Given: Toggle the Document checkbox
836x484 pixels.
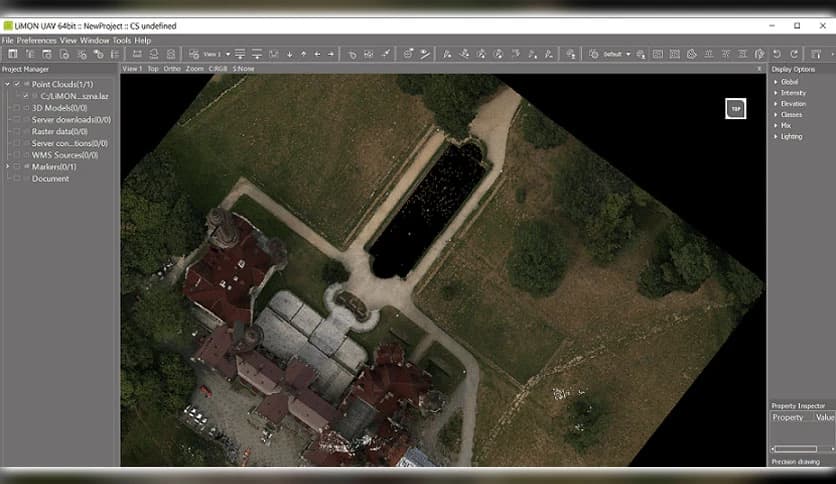Looking at the screenshot, I should pos(17,179).
